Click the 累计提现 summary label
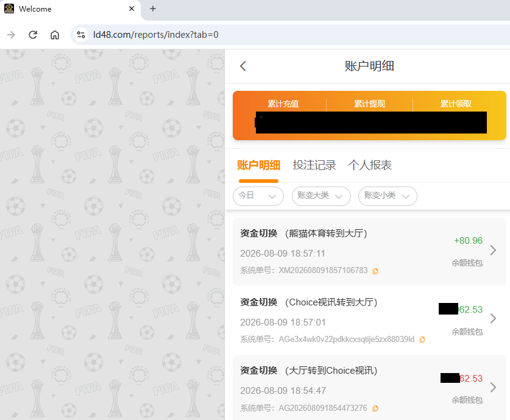Screen dimensions: 510x420 tap(369, 104)
